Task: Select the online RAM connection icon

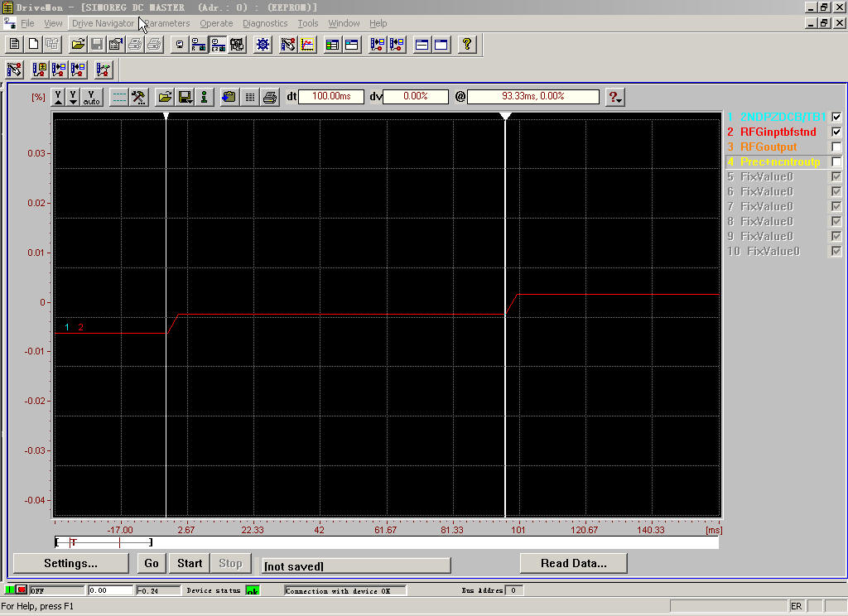Action: [199, 45]
